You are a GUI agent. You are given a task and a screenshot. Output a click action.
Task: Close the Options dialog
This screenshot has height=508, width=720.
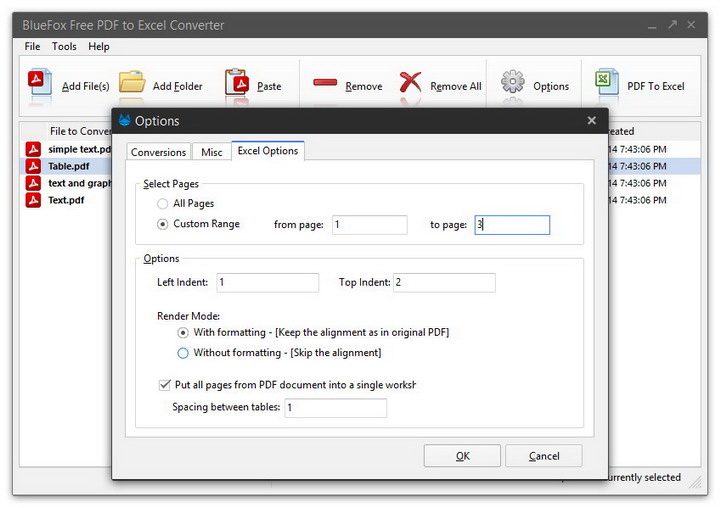click(x=591, y=120)
